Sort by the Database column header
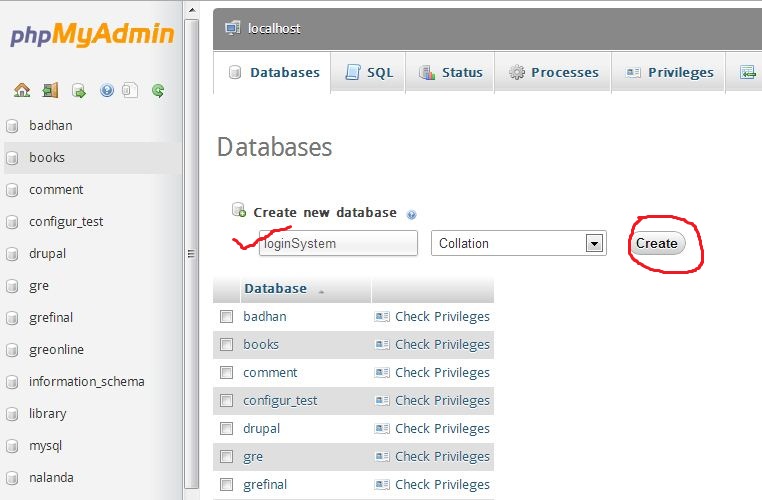The image size is (762, 500). click(x=275, y=289)
